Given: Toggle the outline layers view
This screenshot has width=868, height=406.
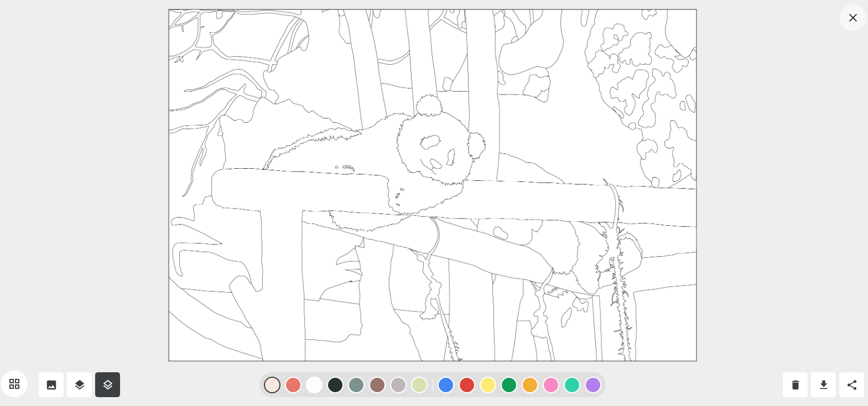Looking at the screenshot, I should 108,385.
